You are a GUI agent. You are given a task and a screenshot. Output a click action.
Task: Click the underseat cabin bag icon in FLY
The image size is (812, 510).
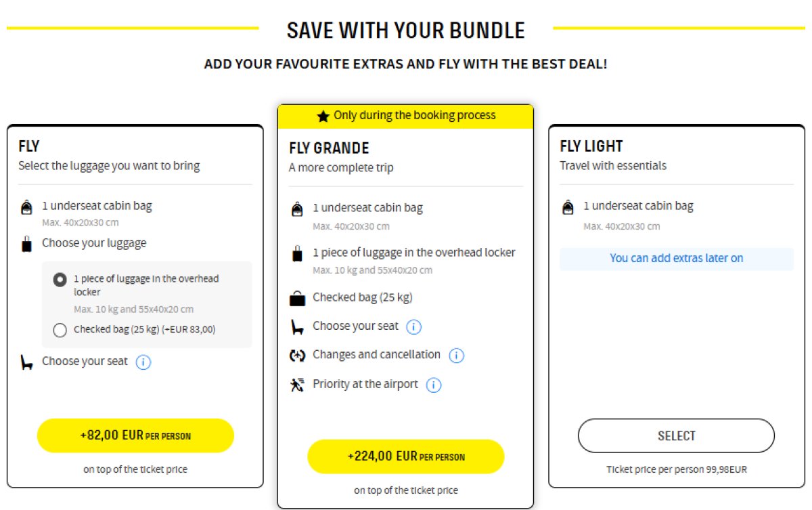coord(26,206)
